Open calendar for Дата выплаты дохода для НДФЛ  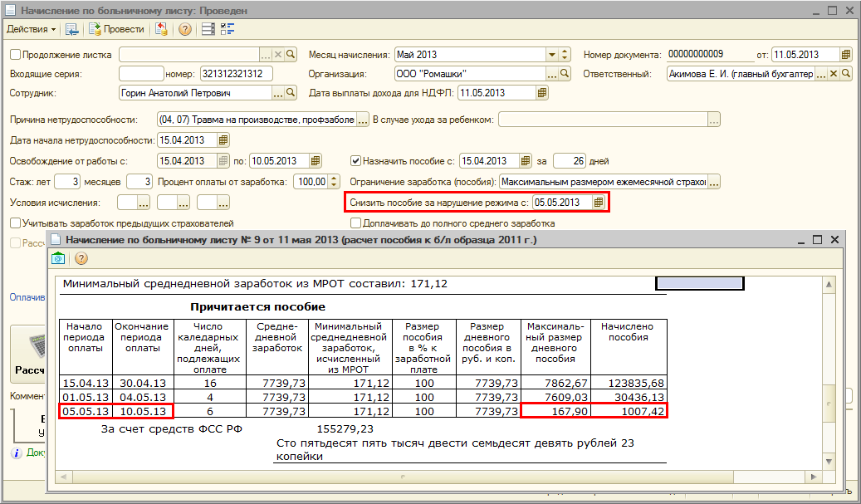(x=542, y=93)
